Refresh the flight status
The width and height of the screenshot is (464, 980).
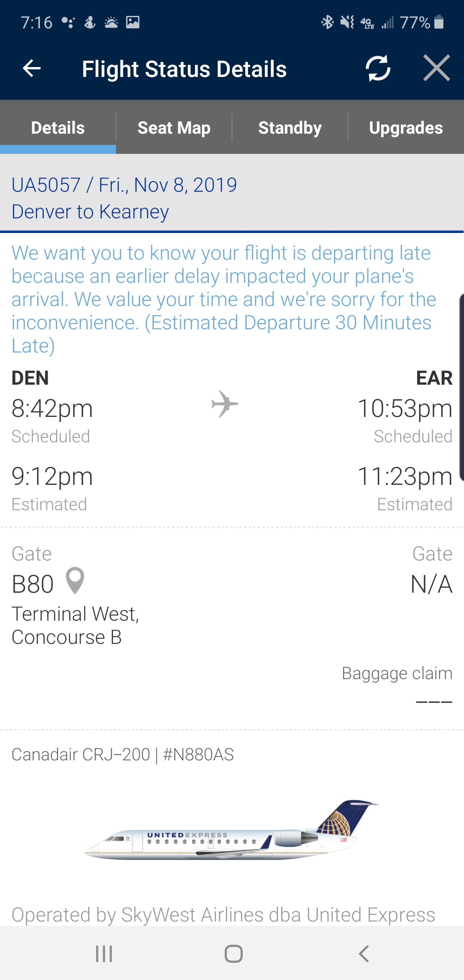(x=378, y=68)
